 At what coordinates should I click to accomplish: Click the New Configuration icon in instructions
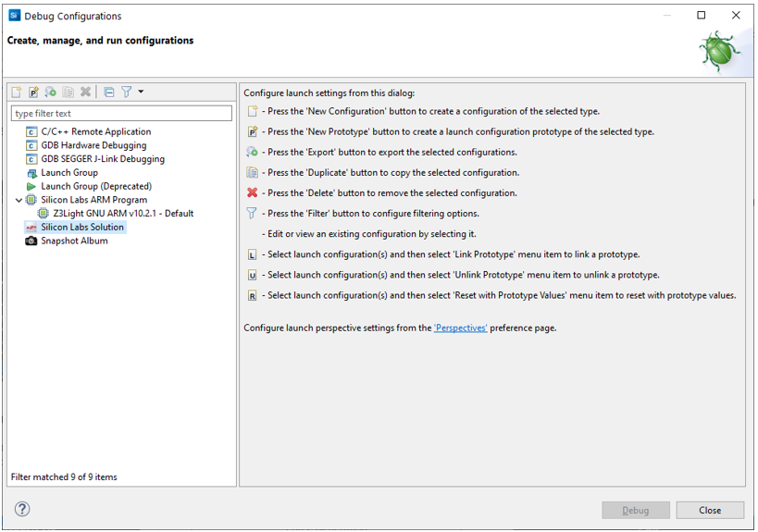252,112
